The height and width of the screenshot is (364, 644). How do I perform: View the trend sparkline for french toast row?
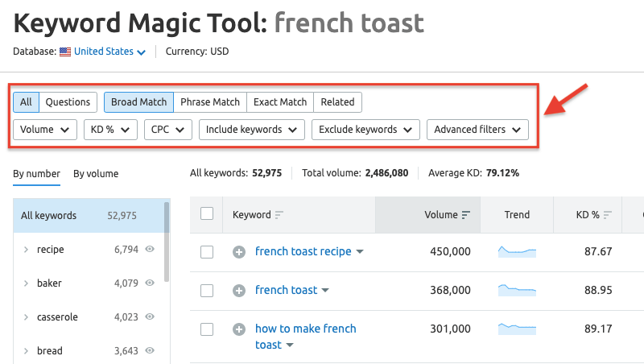tap(517, 290)
